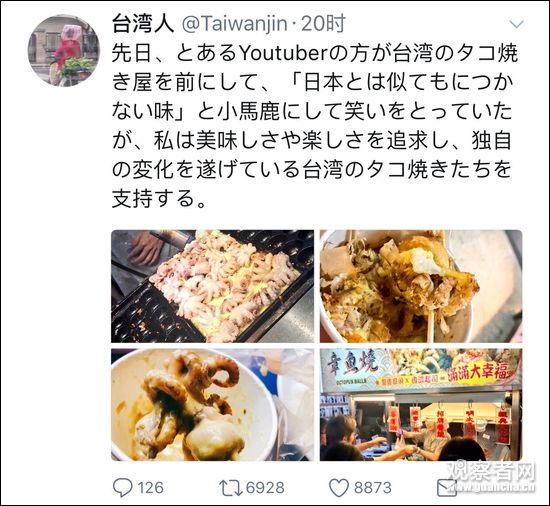Open the 20時 timestamp link
Viewport: 550px width, 506px height.
click(x=323, y=24)
